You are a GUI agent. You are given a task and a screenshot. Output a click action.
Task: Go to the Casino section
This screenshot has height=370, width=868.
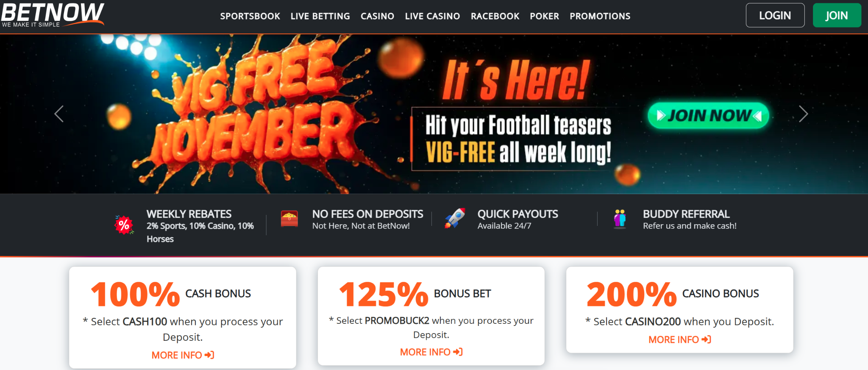(x=377, y=16)
